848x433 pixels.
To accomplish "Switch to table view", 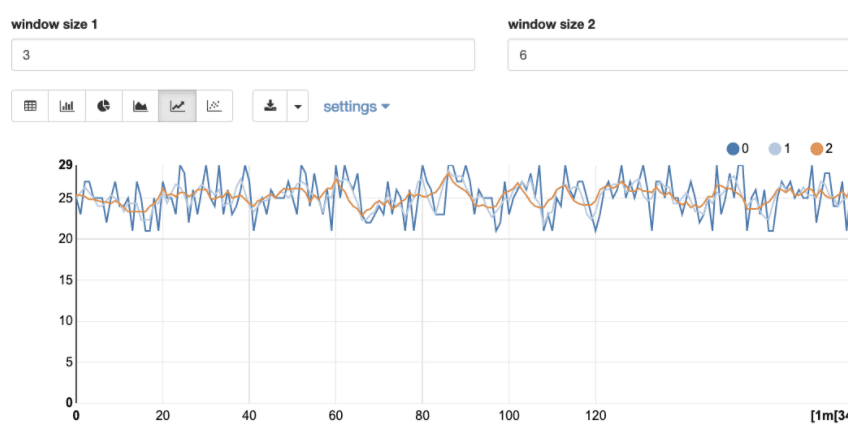I will 30,106.
